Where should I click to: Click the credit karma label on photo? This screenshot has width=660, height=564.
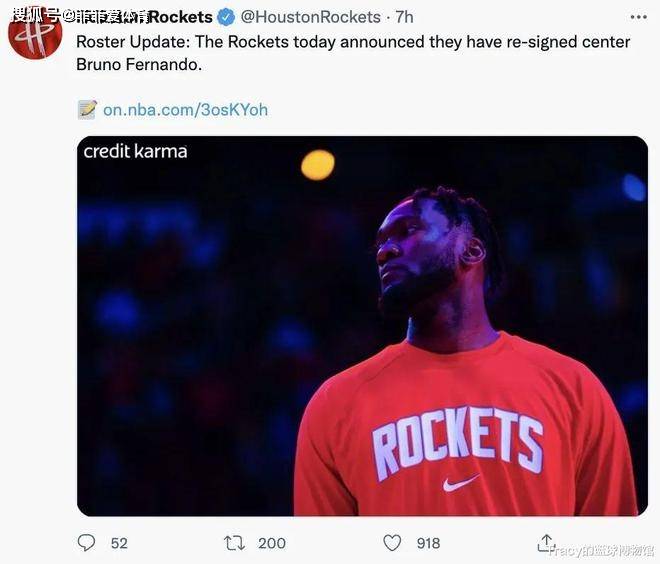pos(135,152)
